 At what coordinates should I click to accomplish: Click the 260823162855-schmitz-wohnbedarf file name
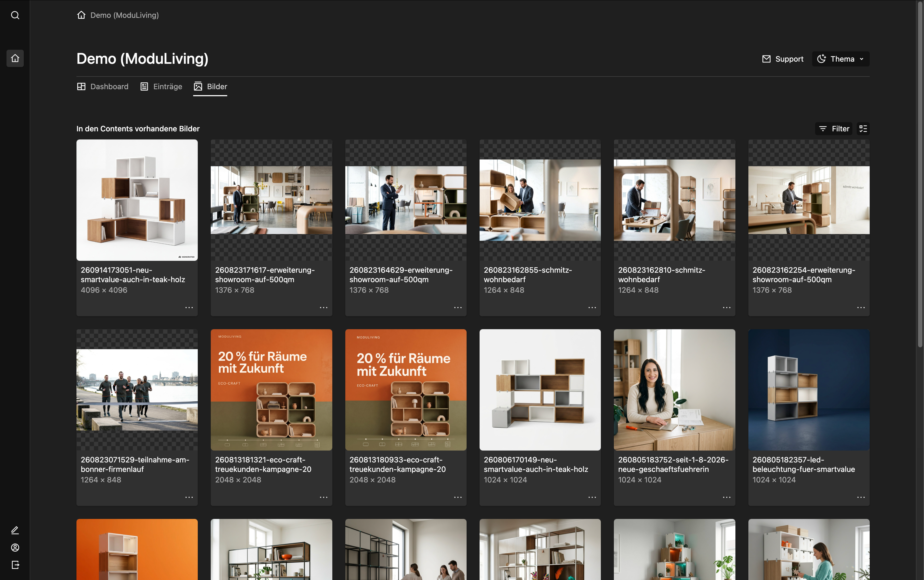coord(528,275)
